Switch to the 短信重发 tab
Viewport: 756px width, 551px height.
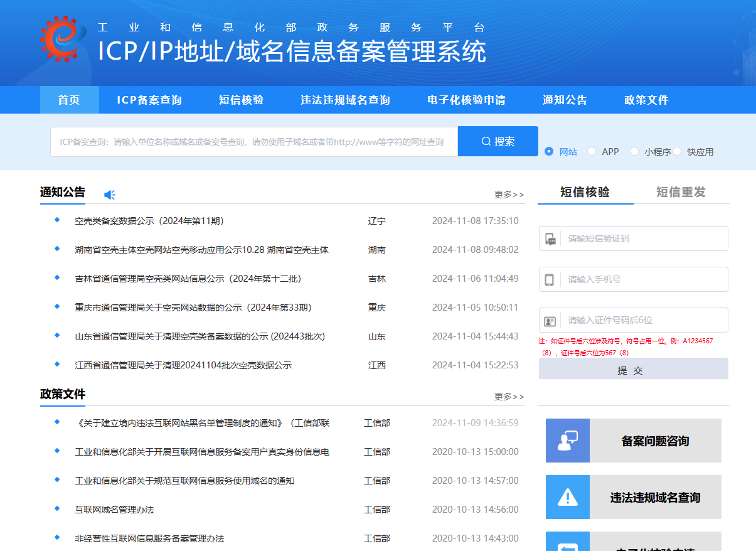coord(681,192)
